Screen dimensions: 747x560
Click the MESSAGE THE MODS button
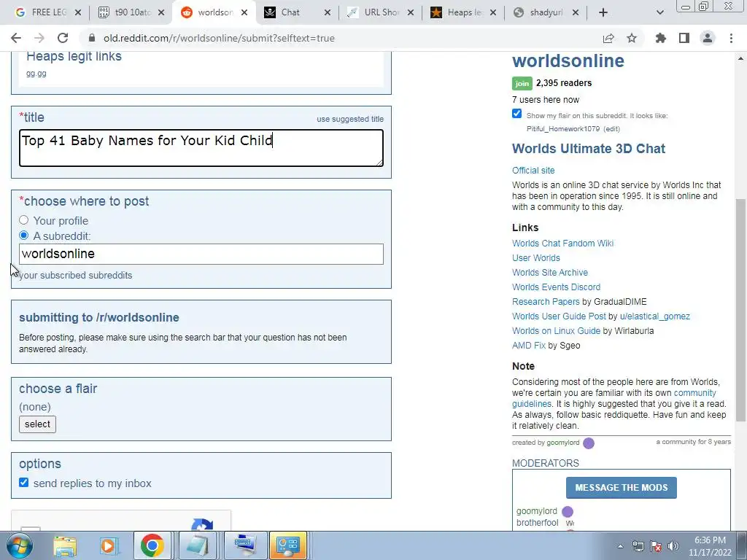pos(622,488)
